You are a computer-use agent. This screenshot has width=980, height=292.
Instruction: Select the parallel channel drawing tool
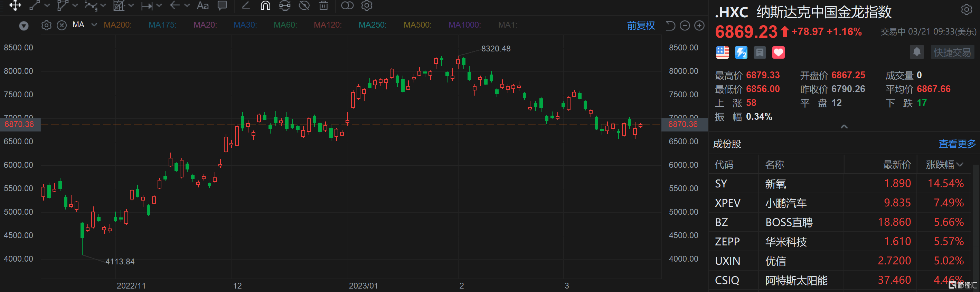(x=63, y=5)
